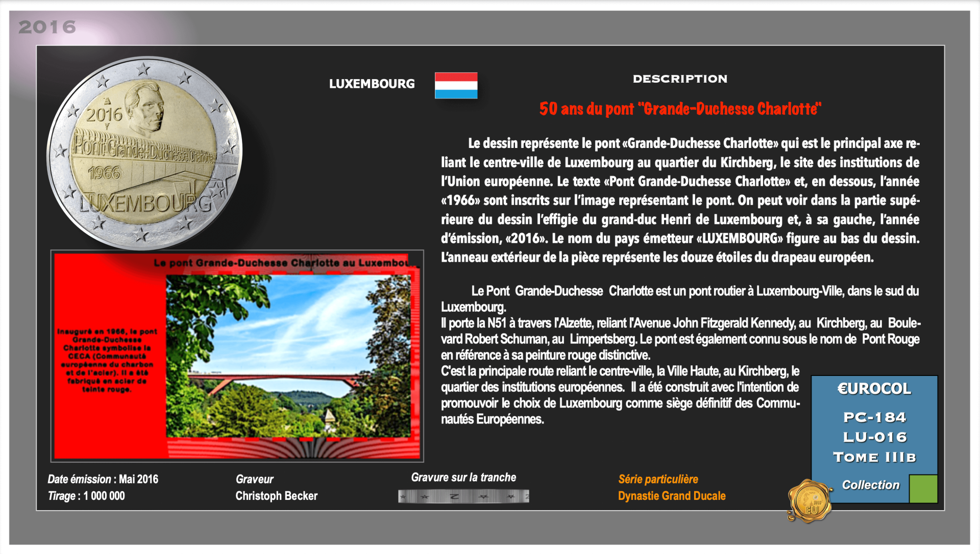Open the Dynastie Grand Ducale link
The height and width of the screenshot is (554, 980).
tap(672, 496)
